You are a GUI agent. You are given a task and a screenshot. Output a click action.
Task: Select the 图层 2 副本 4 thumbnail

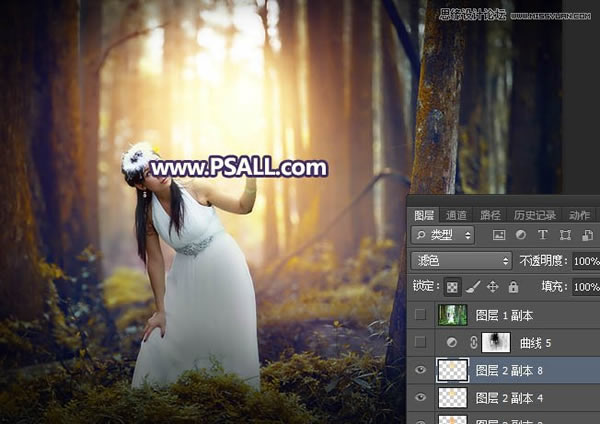click(453, 398)
